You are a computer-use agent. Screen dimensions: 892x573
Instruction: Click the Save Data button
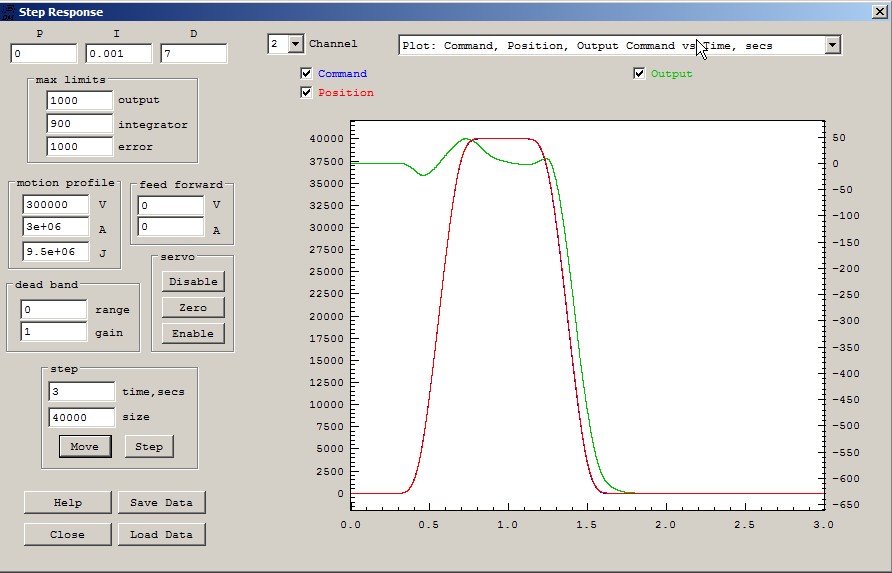pyautogui.click(x=161, y=502)
